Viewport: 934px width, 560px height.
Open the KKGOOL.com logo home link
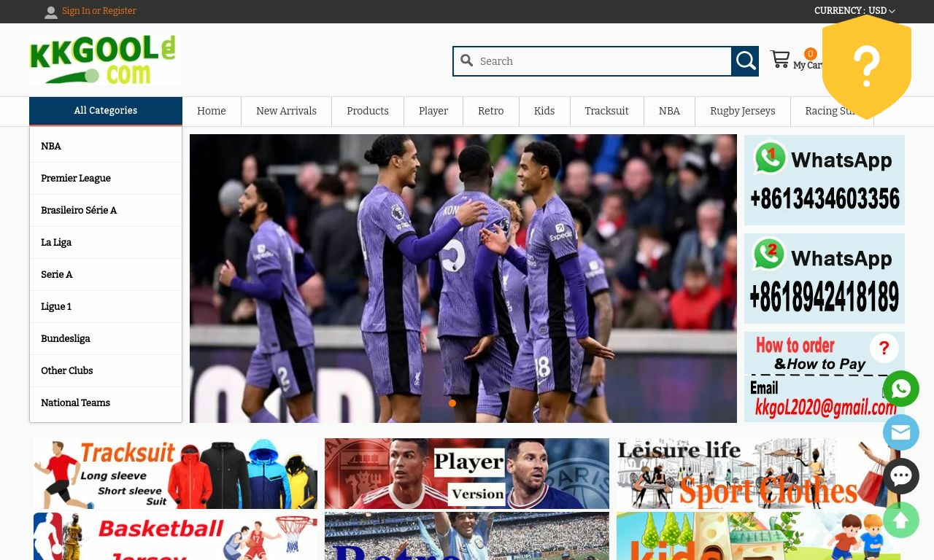[105, 60]
